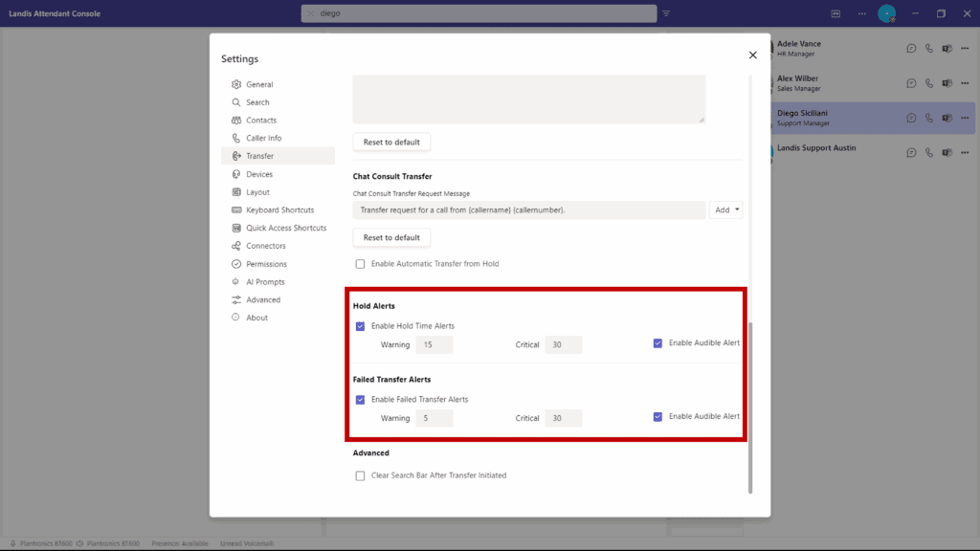Switch to the Contacts settings section
Image resolution: width=980 pixels, height=551 pixels.
click(x=237, y=120)
